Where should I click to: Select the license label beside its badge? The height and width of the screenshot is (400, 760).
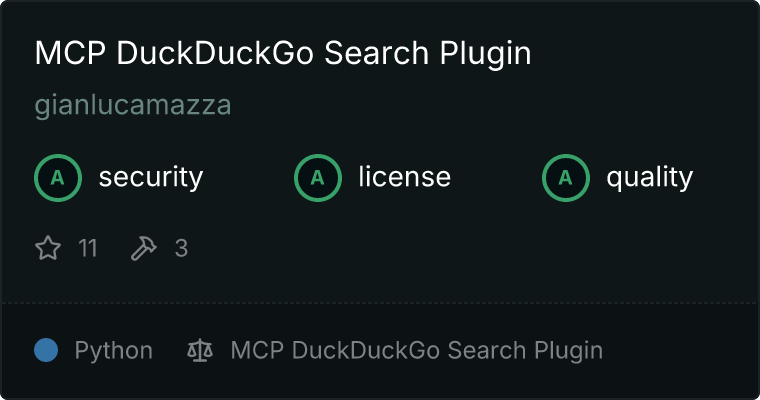[405, 177]
